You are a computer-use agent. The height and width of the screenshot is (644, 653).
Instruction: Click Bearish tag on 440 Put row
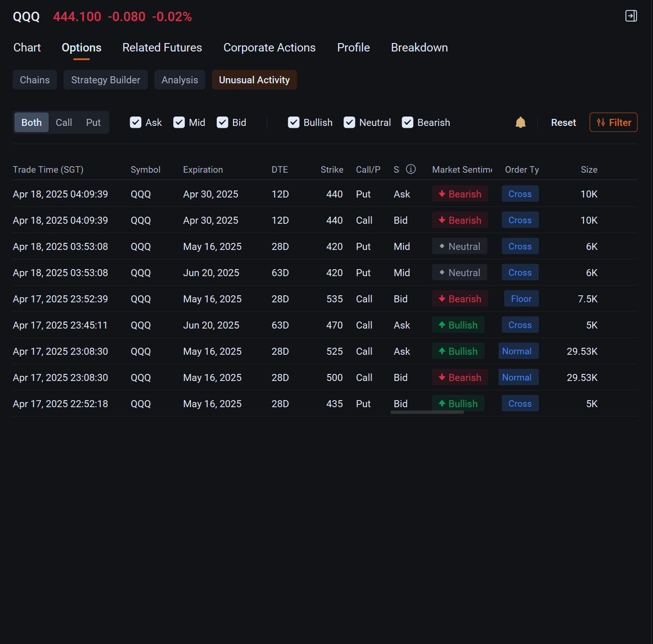coord(460,194)
